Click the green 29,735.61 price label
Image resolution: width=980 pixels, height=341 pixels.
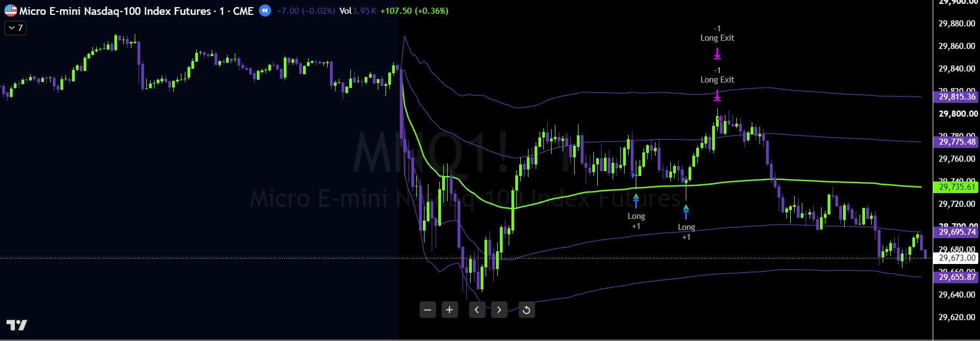point(956,187)
